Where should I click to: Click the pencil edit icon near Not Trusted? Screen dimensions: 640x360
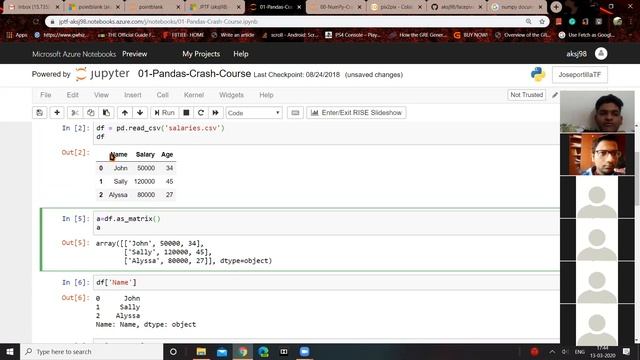click(x=555, y=95)
